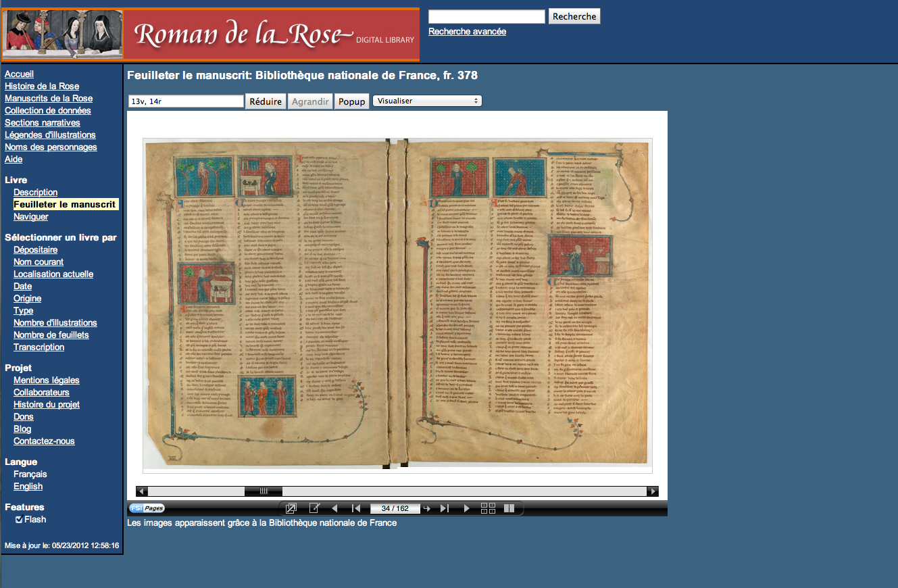Click the Réduire button
This screenshot has width=898, height=588.
[x=266, y=101]
